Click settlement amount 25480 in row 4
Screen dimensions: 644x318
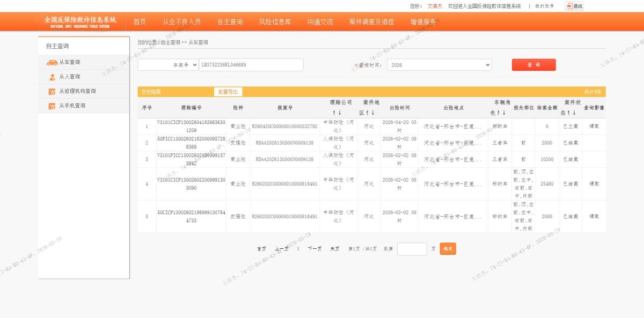click(547, 184)
